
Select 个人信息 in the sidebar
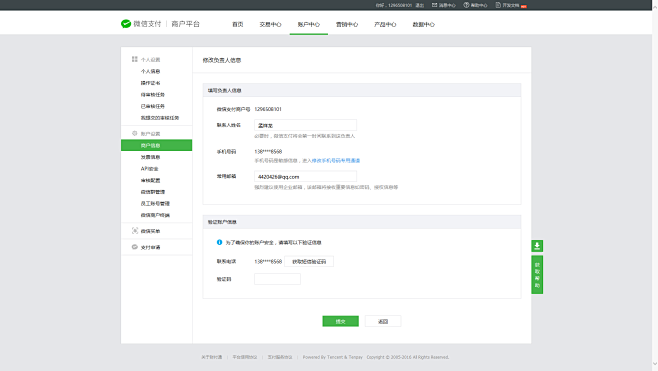[150, 71]
